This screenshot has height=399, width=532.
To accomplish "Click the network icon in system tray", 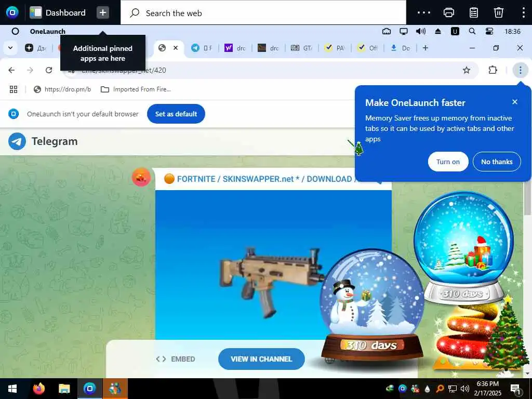I will point(453,389).
